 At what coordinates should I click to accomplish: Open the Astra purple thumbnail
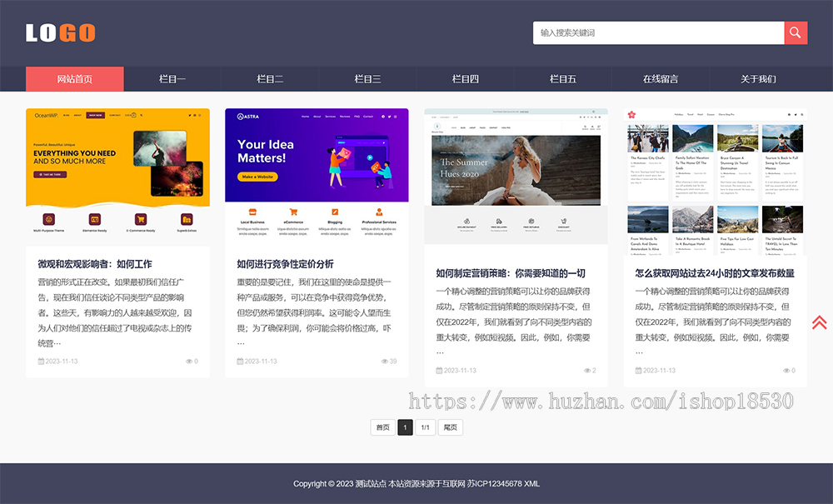point(317,177)
